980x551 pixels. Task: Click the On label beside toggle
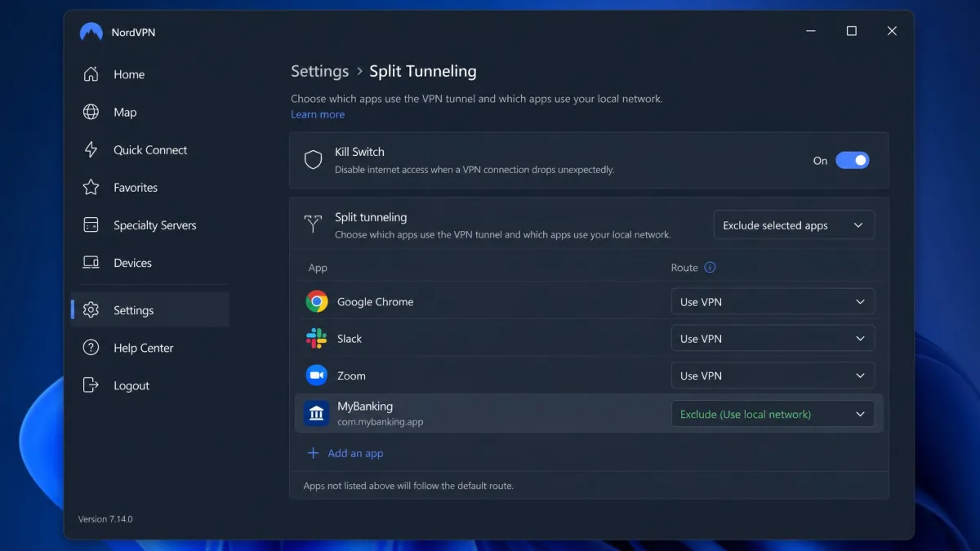click(x=820, y=161)
